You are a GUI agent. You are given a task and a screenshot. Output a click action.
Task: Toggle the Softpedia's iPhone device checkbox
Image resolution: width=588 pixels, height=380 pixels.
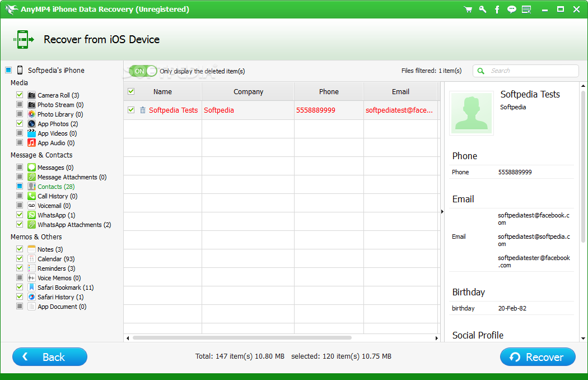click(x=8, y=70)
